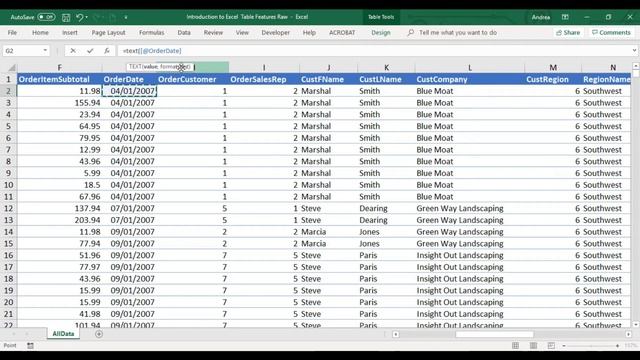Select the AllData sheet tab
The height and width of the screenshot is (360, 640).
click(63, 334)
